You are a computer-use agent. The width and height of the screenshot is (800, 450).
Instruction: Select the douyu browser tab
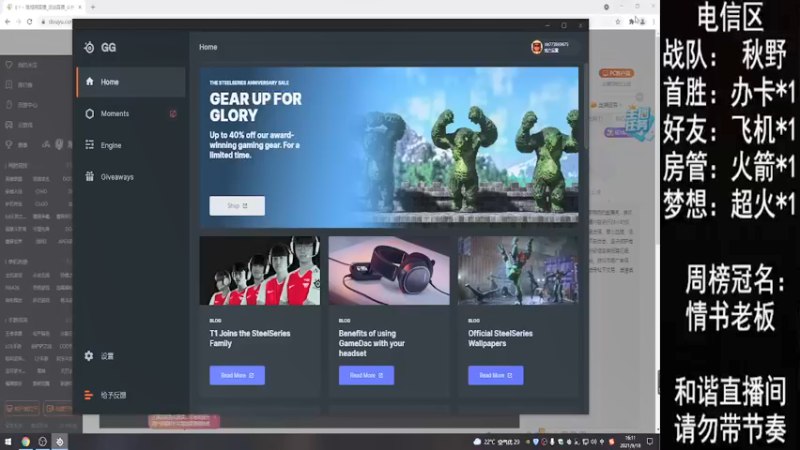point(43,7)
